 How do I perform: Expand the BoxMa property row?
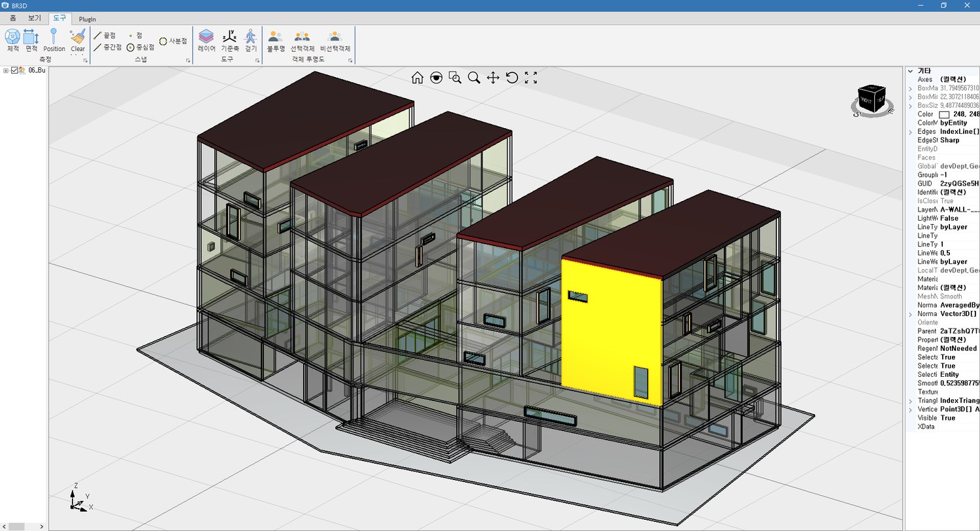(x=910, y=88)
